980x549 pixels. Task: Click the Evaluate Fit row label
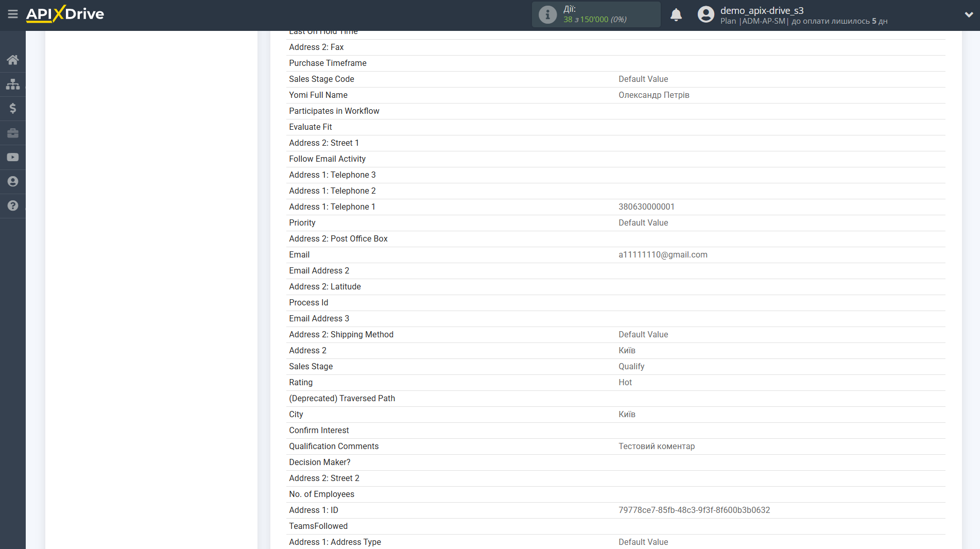(310, 127)
